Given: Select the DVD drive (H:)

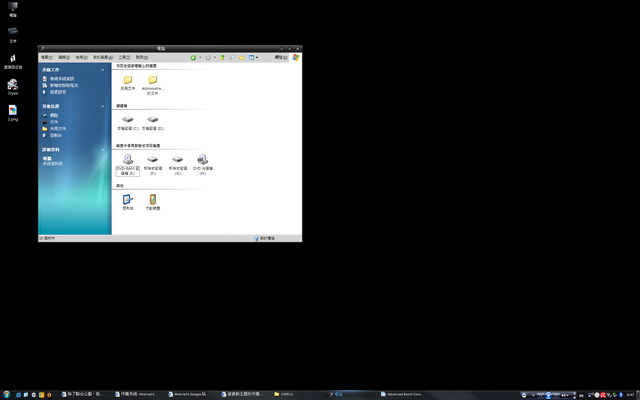Looking at the screenshot, I should [202, 165].
